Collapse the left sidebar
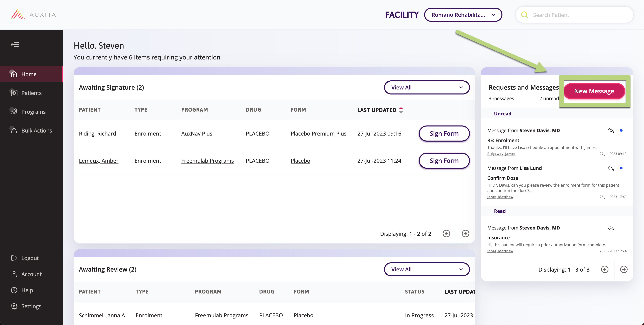The height and width of the screenshot is (325, 644). pyautogui.click(x=15, y=44)
